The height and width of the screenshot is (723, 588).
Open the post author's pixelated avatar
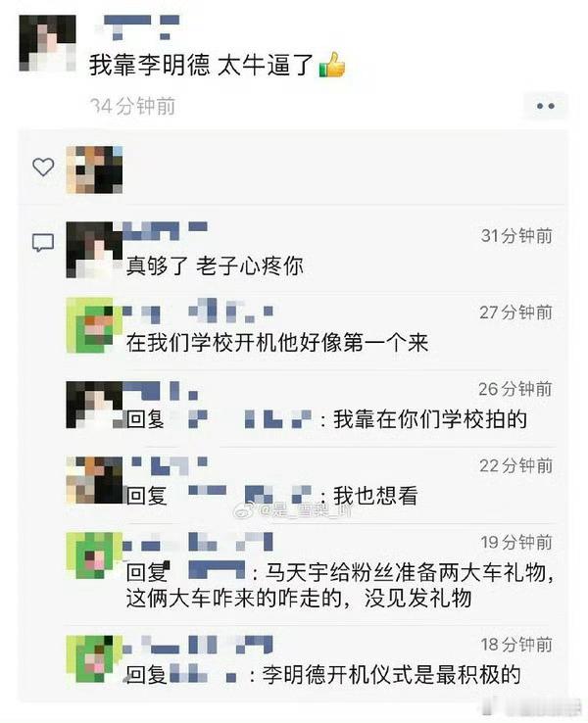tap(47, 43)
